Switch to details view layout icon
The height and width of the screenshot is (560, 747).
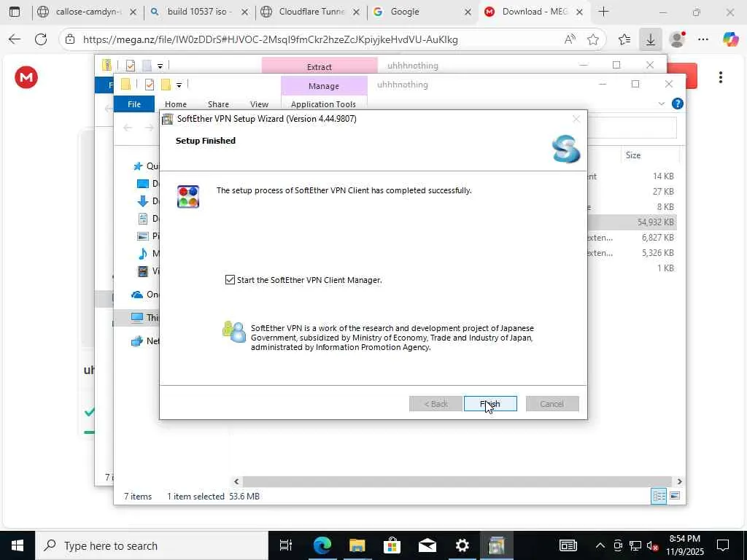pyautogui.click(x=659, y=496)
